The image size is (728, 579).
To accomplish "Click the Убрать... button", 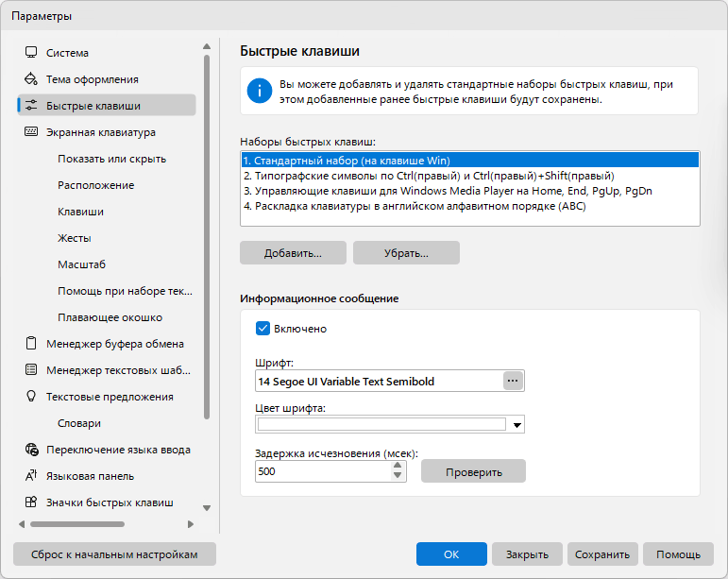I will [x=406, y=252].
